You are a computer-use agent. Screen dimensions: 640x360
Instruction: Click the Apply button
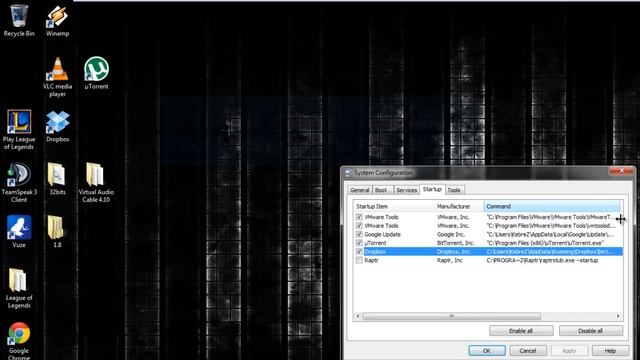point(569,351)
